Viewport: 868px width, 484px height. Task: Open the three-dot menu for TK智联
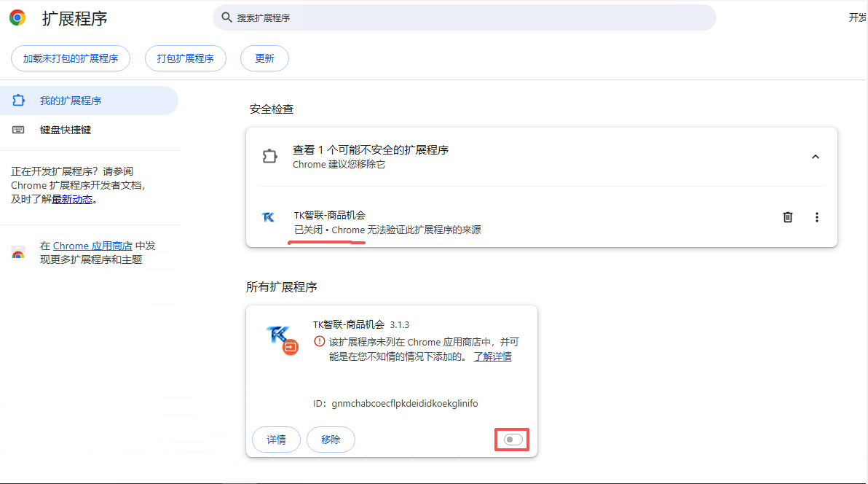817,217
